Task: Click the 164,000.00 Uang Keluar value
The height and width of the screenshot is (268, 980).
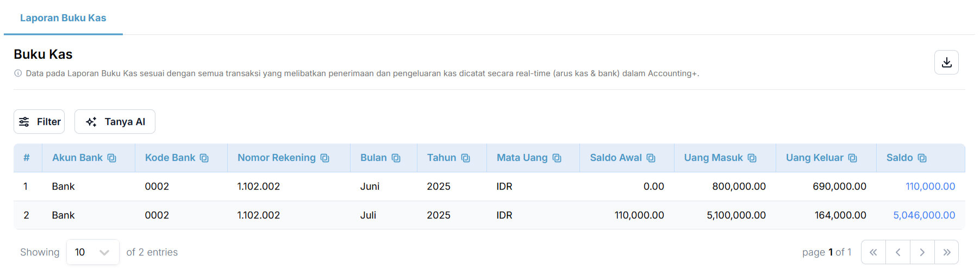Action: pyautogui.click(x=840, y=215)
